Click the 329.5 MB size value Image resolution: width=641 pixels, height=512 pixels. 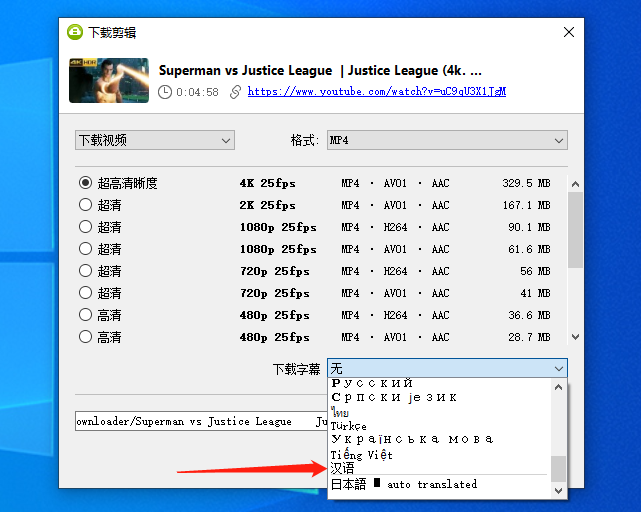[x=526, y=183]
